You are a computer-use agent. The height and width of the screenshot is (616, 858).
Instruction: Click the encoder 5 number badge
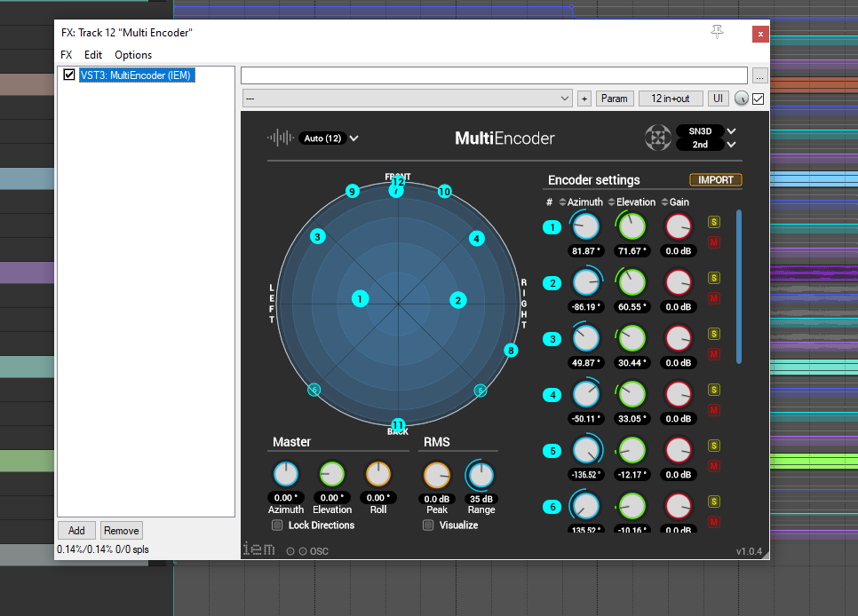click(x=552, y=451)
